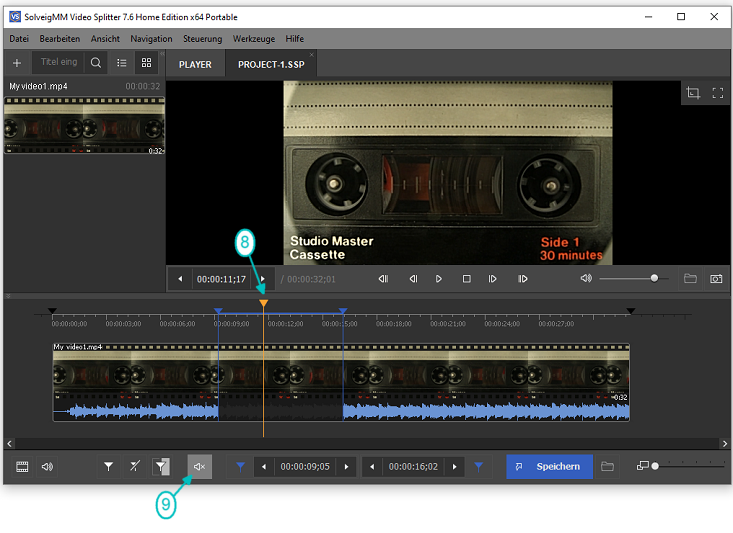Switch media panel to list view
This screenshot has width=733, height=533.
pyautogui.click(x=122, y=63)
